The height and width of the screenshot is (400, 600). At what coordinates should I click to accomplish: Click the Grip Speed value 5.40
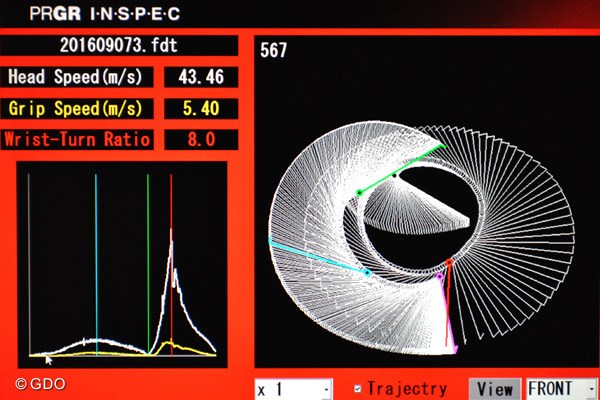click(201, 108)
